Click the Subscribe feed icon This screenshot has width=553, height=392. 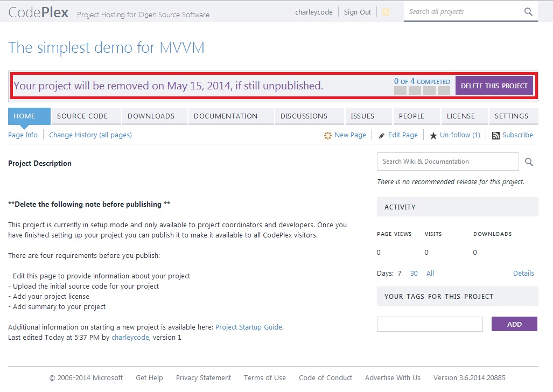[x=496, y=136]
